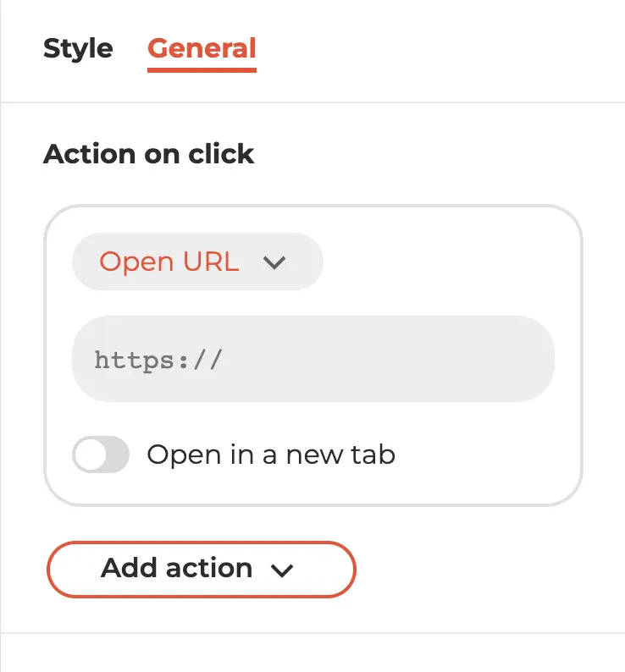The width and height of the screenshot is (625, 672).
Task: Click the red Open URL text
Action: (169, 262)
